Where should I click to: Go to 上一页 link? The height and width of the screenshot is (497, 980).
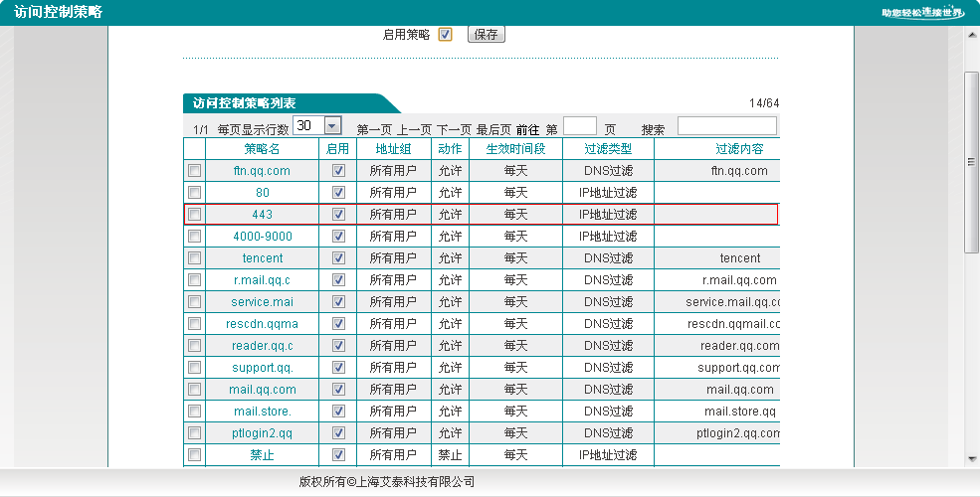[x=414, y=130]
